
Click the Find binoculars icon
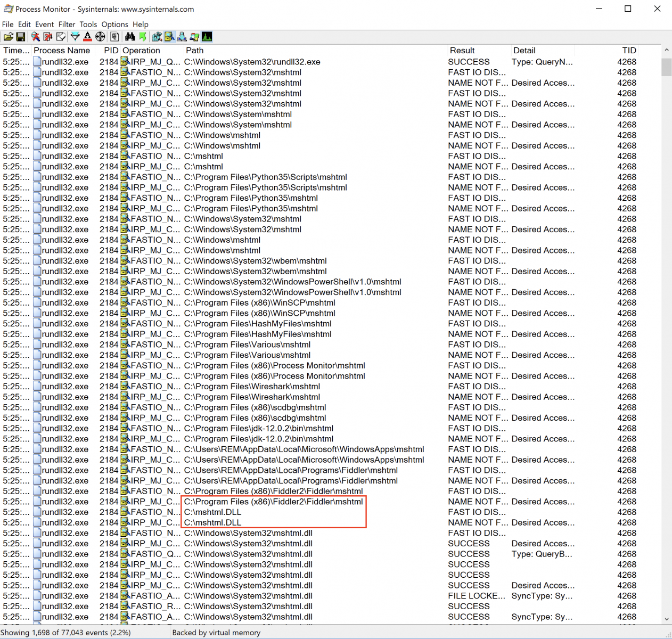[x=130, y=37]
